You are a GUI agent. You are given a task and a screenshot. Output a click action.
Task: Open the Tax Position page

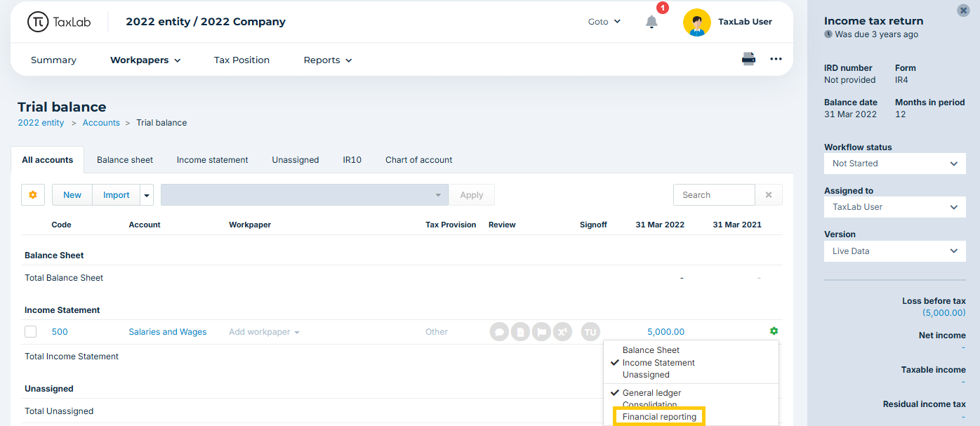[241, 60]
